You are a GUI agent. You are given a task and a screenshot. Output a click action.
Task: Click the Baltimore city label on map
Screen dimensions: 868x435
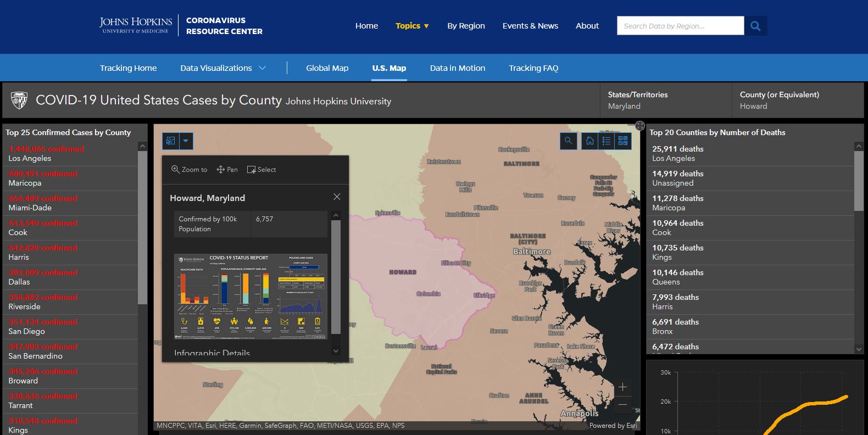click(x=531, y=252)
